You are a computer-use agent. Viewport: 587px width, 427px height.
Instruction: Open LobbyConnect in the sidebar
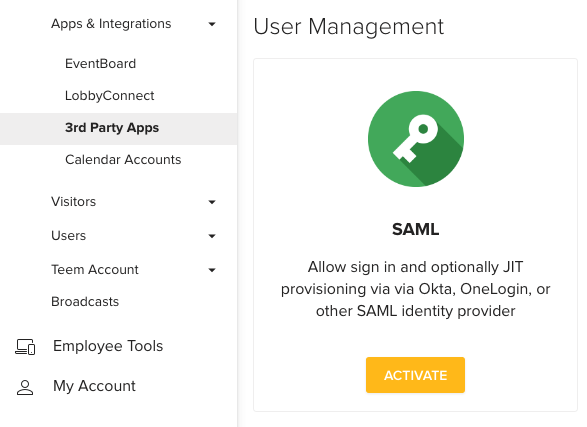pyautogui.click(x=109, y=96)
